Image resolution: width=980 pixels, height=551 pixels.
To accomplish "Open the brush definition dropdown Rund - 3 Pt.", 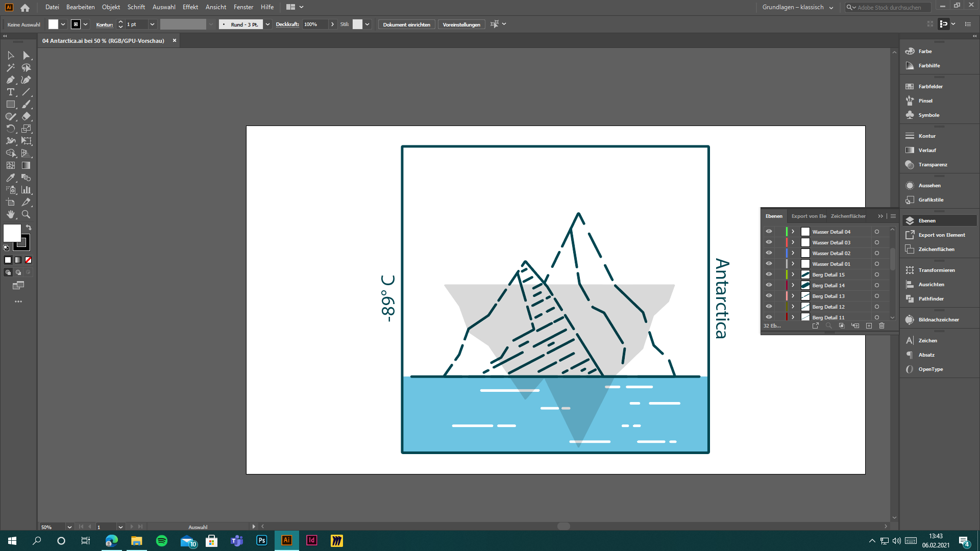I will (267, 24).
